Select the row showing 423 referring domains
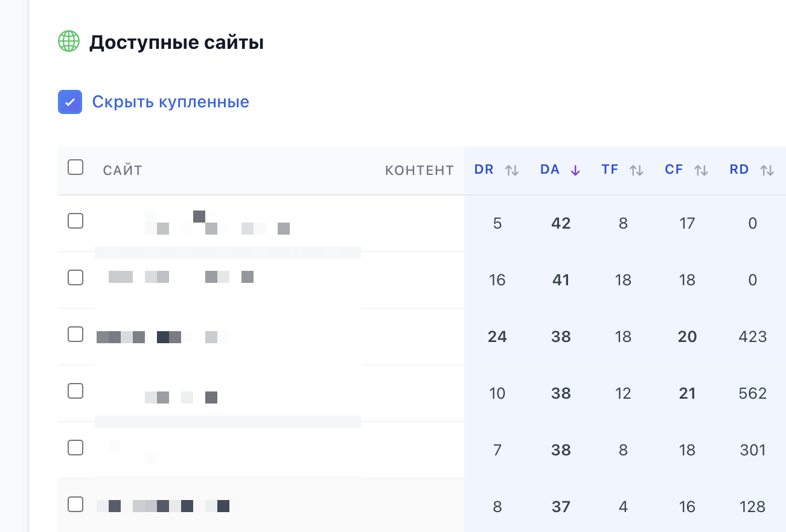786x532 pixels. click(x=75, y=334)
